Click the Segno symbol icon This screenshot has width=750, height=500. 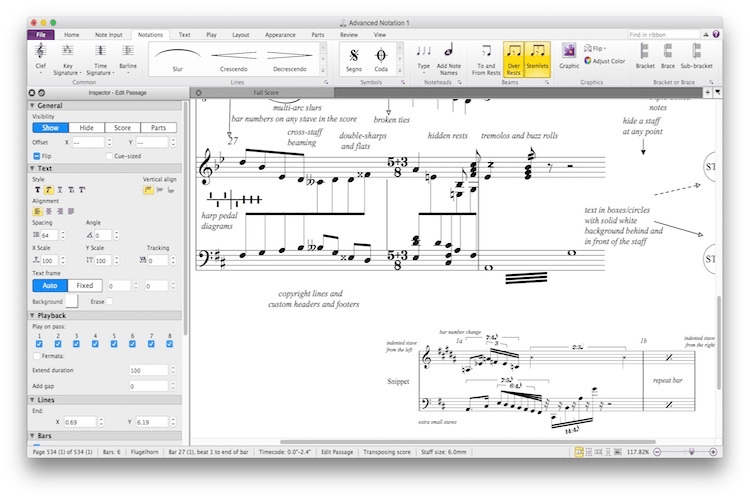[354, 55]
